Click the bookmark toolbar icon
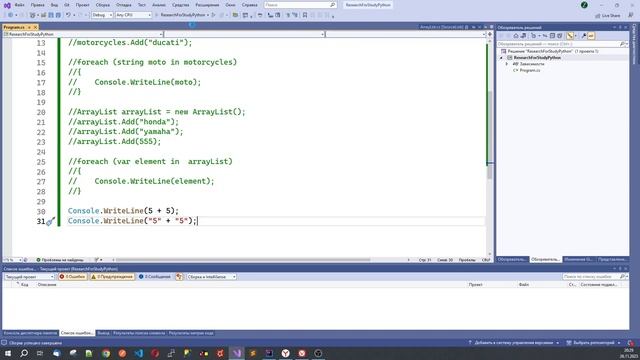 [304, 15]
